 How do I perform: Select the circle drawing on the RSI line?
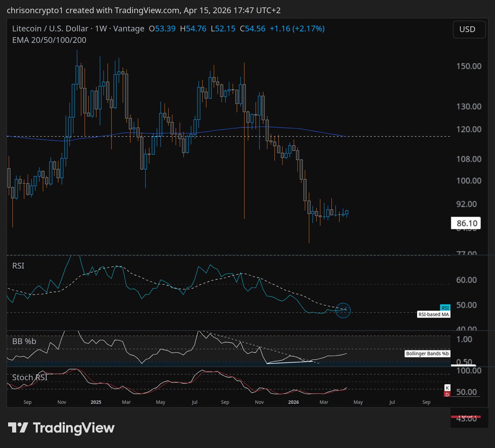343,311
